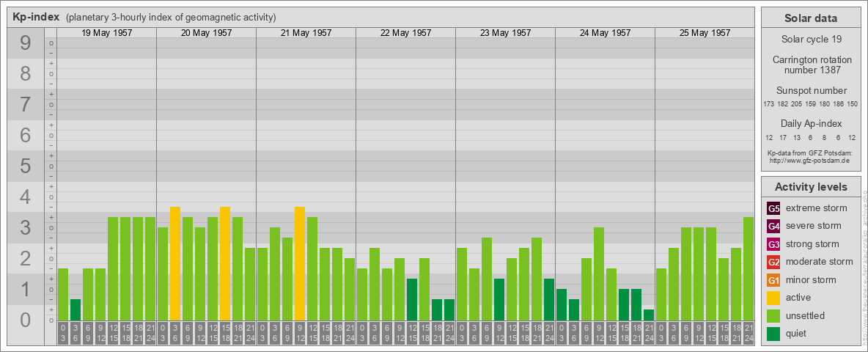The image size is (868, 352).
Task: Click the 'Solar data' panel heading
Action: point(810,18)
